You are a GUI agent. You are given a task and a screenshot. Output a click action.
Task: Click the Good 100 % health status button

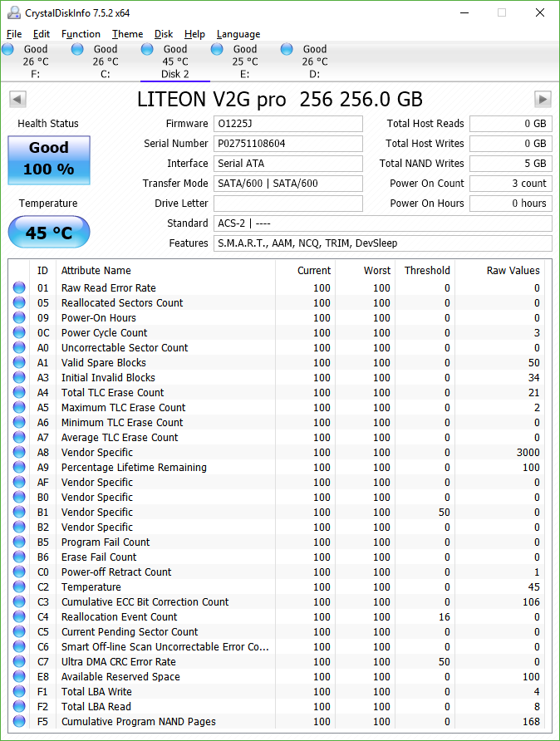click(x=49, y=159)
